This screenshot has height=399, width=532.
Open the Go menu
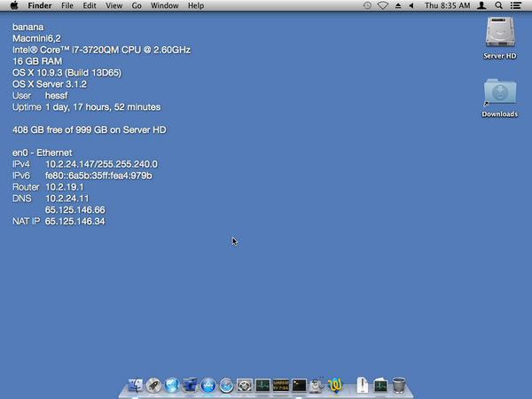pos(137,6)
